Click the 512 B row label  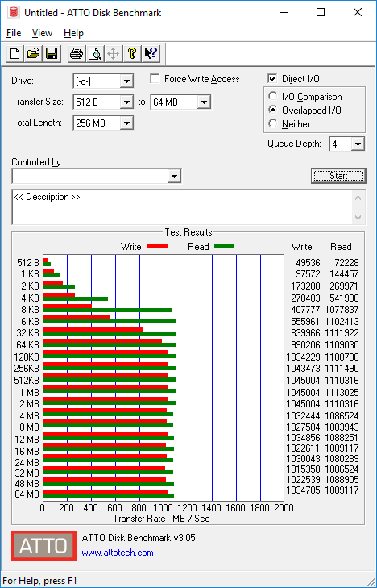click(x=28, y=263)
